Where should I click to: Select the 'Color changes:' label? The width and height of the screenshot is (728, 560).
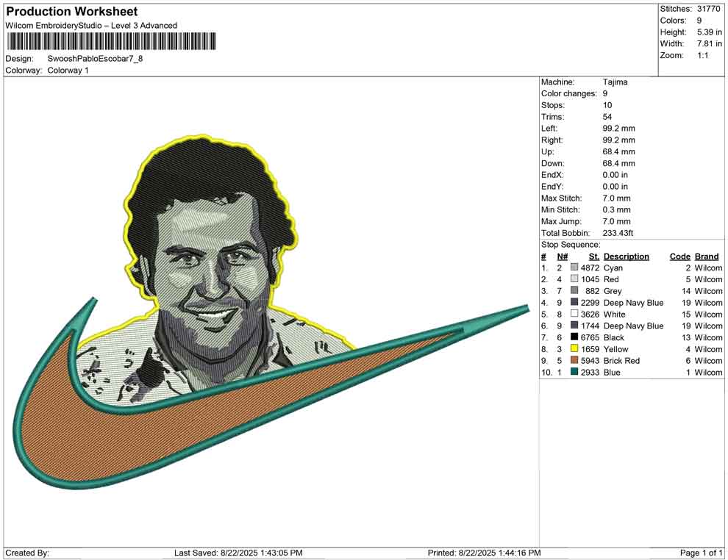568,94
